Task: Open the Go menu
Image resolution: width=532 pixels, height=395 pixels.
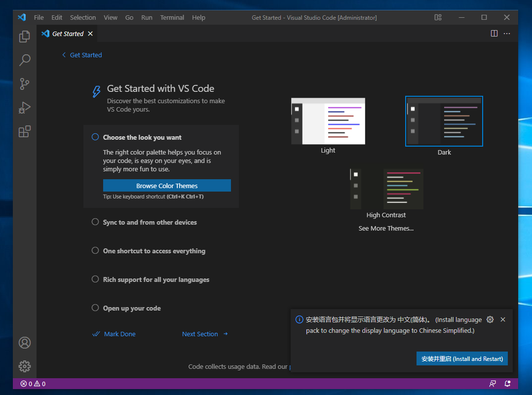Action: click(129, 17)
